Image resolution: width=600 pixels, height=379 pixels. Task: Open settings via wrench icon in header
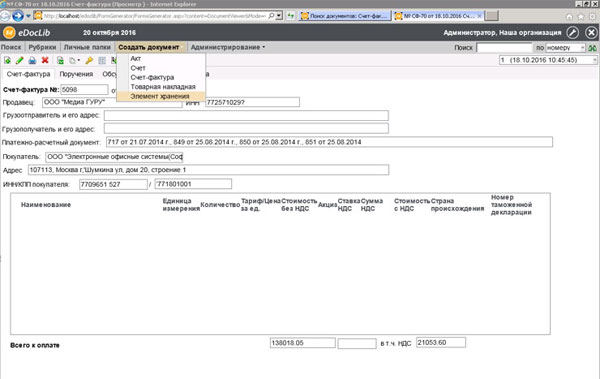click(572, 33)
